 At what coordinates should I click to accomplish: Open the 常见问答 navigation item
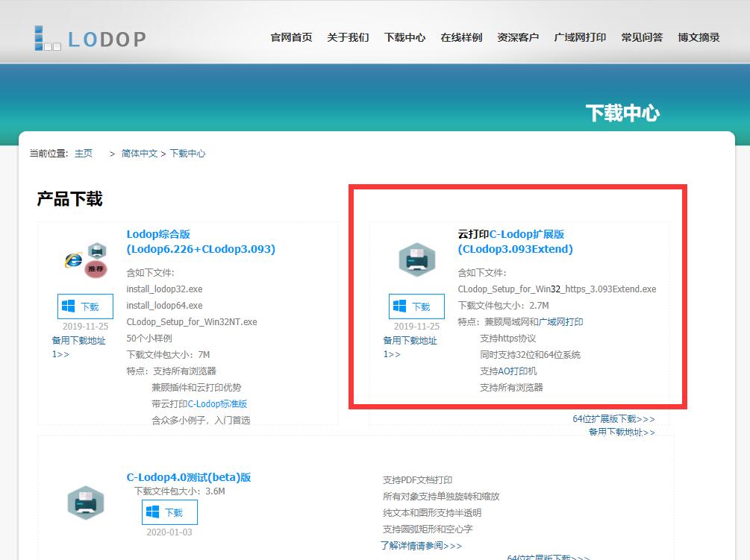642,37
